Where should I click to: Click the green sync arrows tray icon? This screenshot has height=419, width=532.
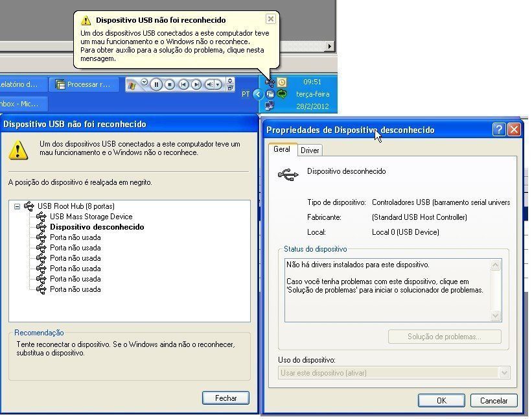click(282, 94)
